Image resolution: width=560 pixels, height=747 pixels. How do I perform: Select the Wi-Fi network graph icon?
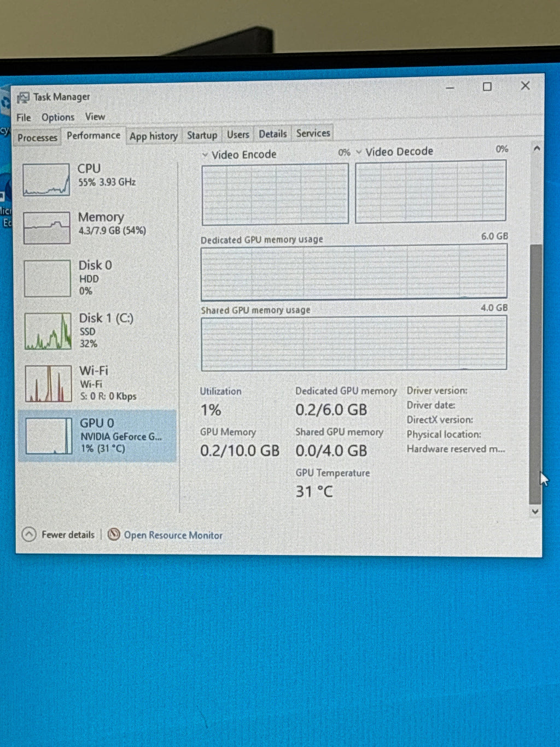[x=48, y=384]
